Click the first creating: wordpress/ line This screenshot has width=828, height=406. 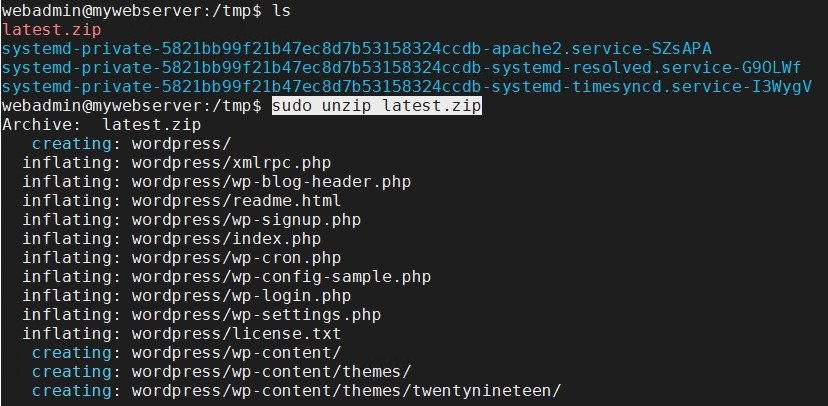click(132, 144)
